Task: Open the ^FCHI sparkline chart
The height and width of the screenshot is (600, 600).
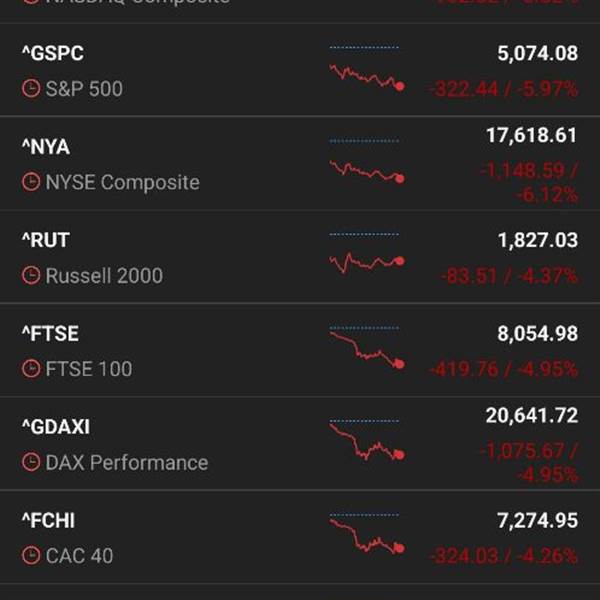Action: [x=367, y=534]
